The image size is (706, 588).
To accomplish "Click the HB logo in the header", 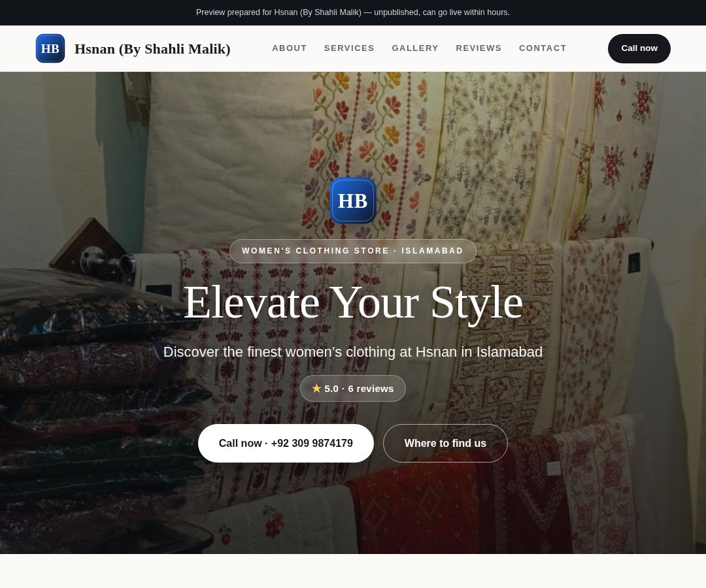I will point(50,48).
